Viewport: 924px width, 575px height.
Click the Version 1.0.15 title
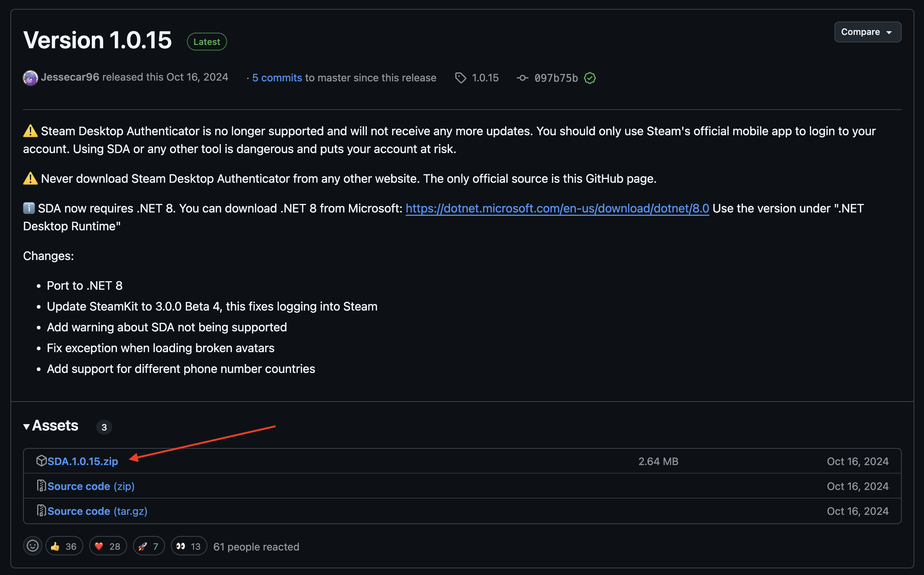coord(97,40)
